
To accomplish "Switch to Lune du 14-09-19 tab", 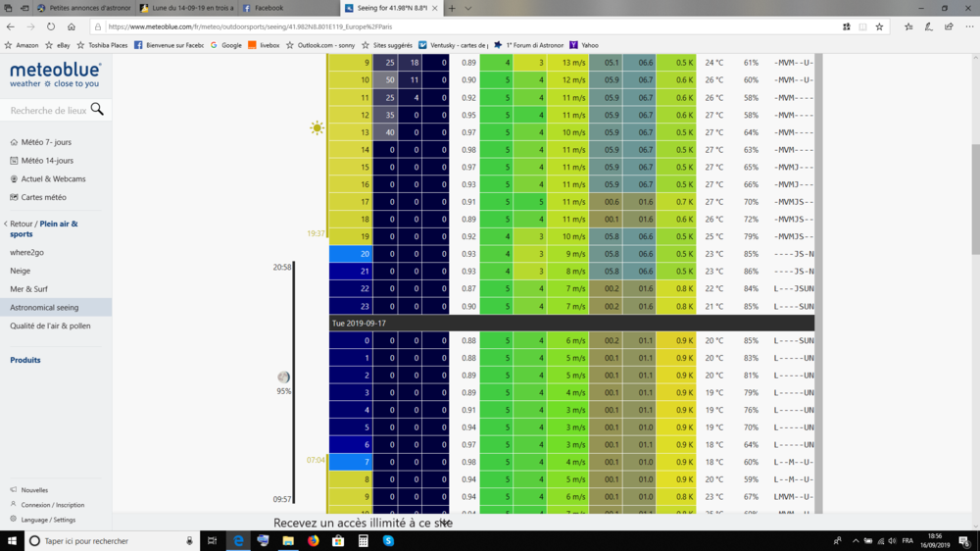I will 187,8.
